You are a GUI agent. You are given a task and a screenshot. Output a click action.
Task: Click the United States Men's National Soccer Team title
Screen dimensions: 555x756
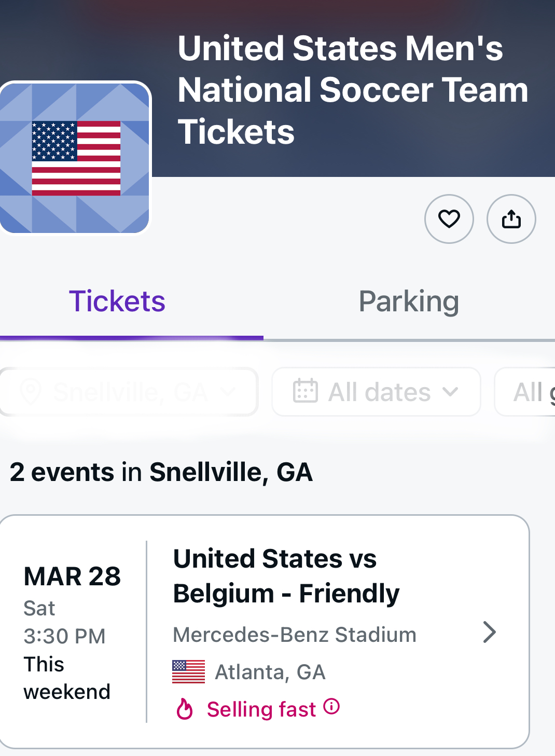[353, 90]
